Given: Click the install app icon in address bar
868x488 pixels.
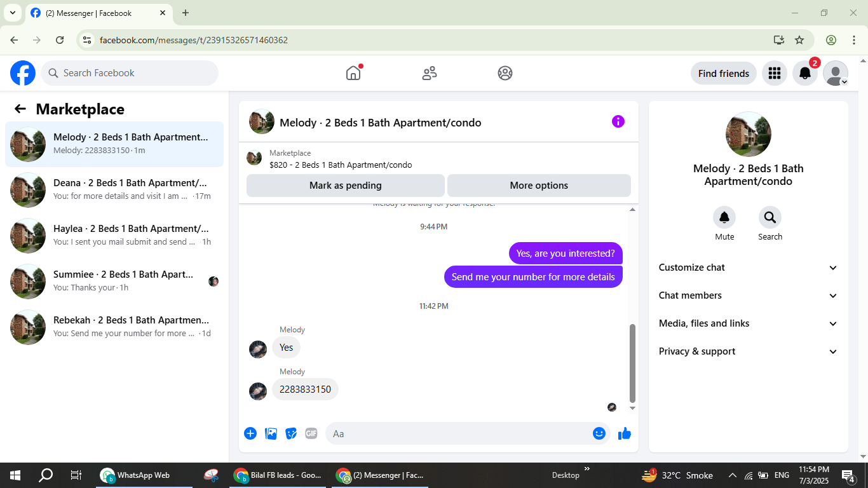Looking at the screenshot, I should click(779, 40).
